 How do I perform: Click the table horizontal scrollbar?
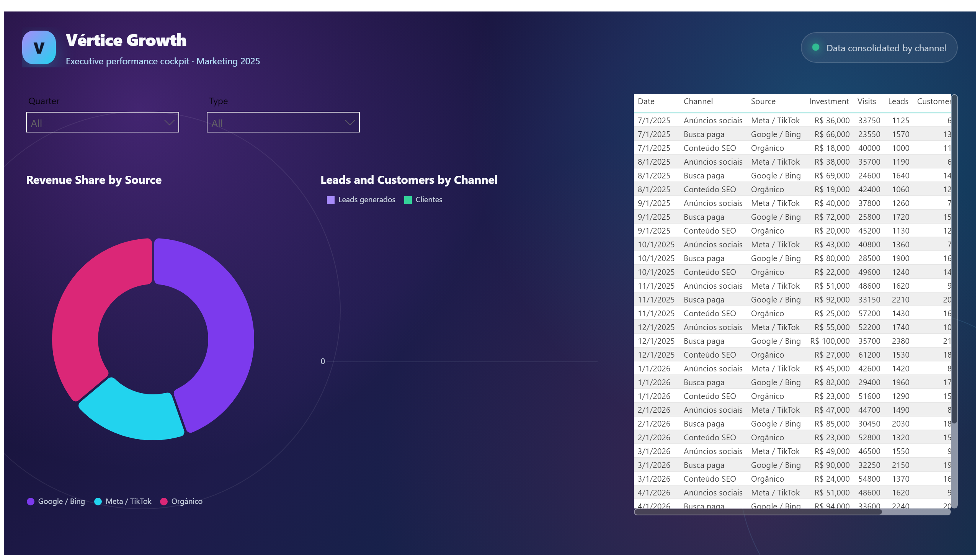point(758,512)
